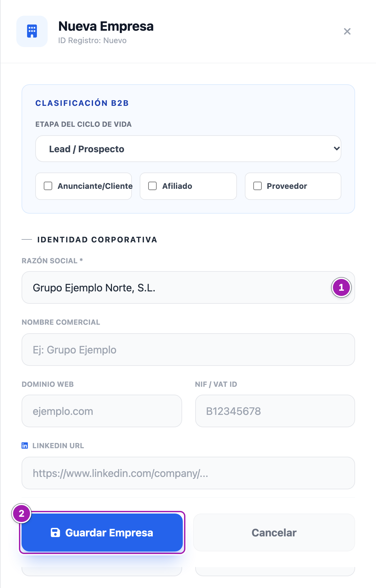The image size is (376, 588).
Task: Close the Nueva Empresa panel
Action: click(347, 31)
